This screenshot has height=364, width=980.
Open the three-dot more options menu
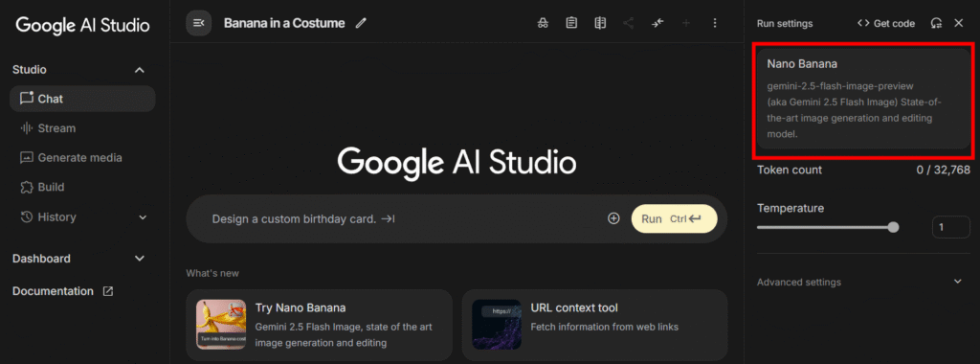coord(715,23)
